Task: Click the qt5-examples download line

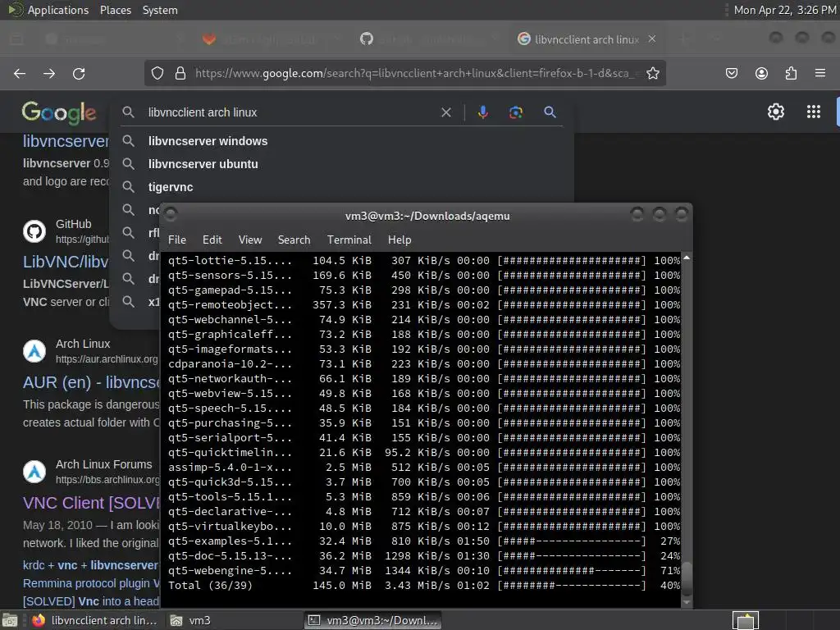Action: pos(424,541)
